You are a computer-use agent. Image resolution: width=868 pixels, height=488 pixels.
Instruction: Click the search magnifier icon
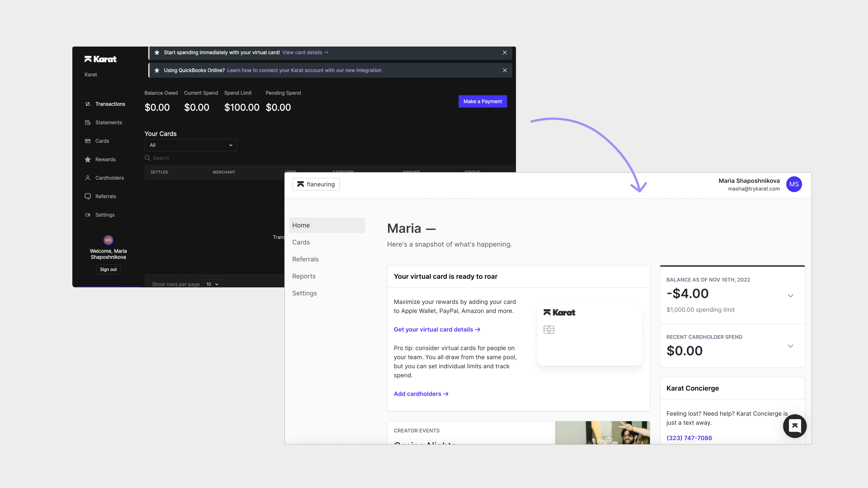pyautogui.click(x=148, y=158)
